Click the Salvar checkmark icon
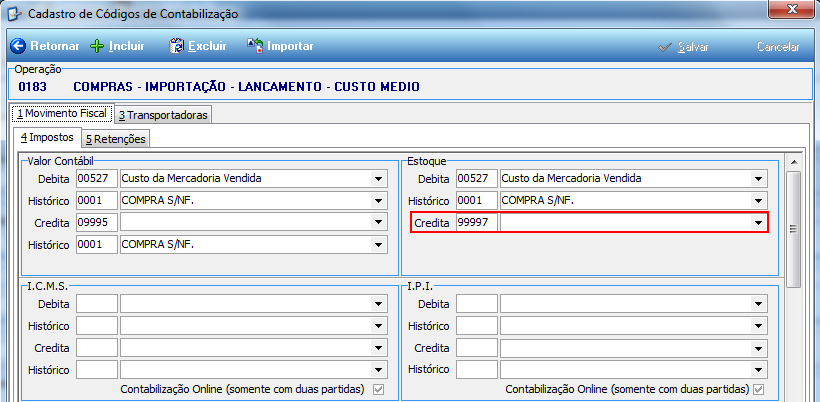Viewport: 820px width, 402px height. (665, 47)
